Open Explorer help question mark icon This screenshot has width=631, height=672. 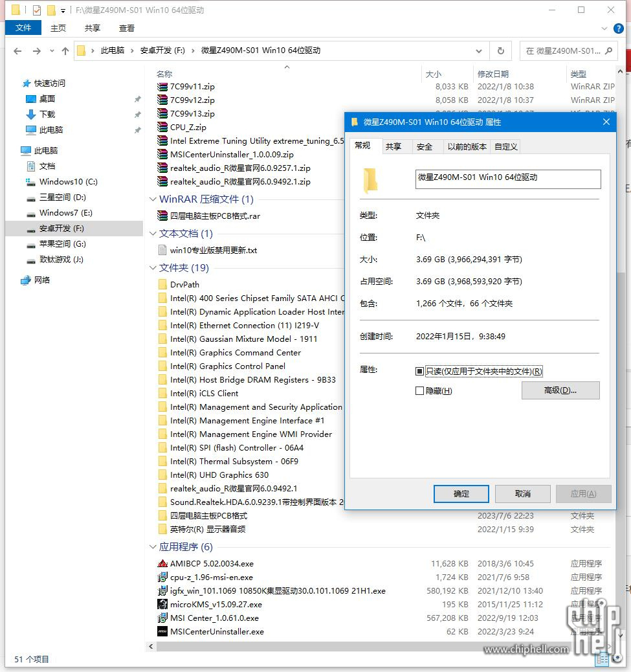coord(618,28)
